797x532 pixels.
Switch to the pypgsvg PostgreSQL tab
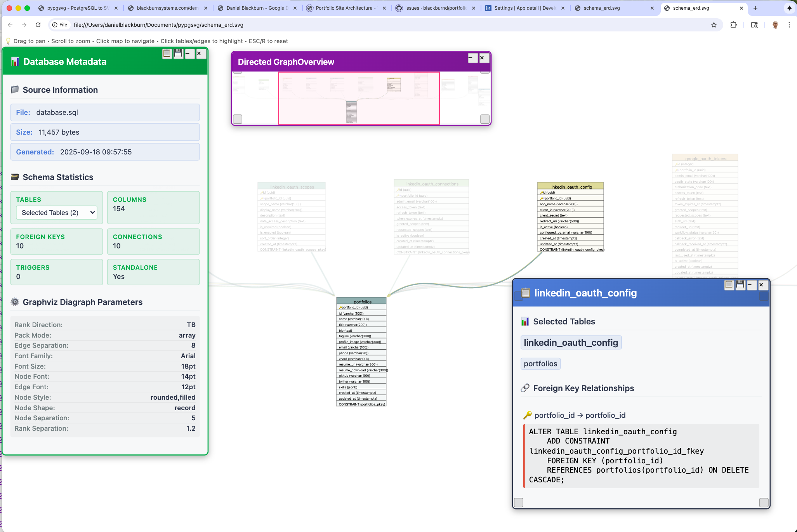(x=78, y=8)
